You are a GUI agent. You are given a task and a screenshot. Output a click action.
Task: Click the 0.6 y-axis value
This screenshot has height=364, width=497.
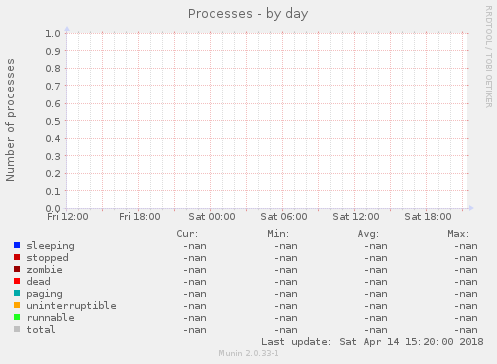53,103
